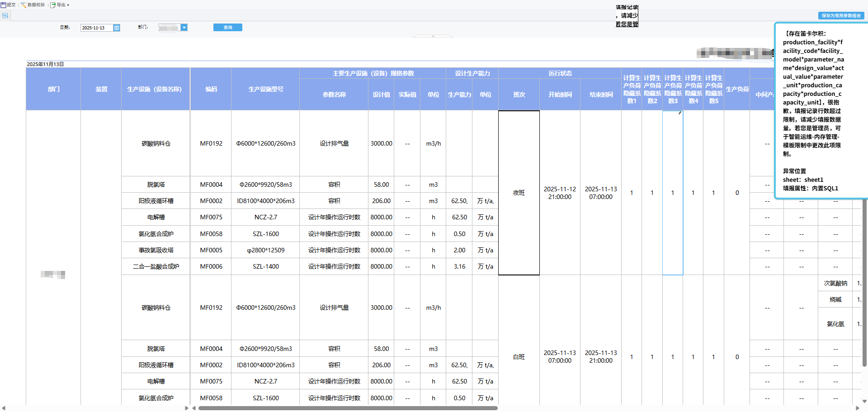Open the calendar picker beside the date
868x412 pixels.
point(117,28)
